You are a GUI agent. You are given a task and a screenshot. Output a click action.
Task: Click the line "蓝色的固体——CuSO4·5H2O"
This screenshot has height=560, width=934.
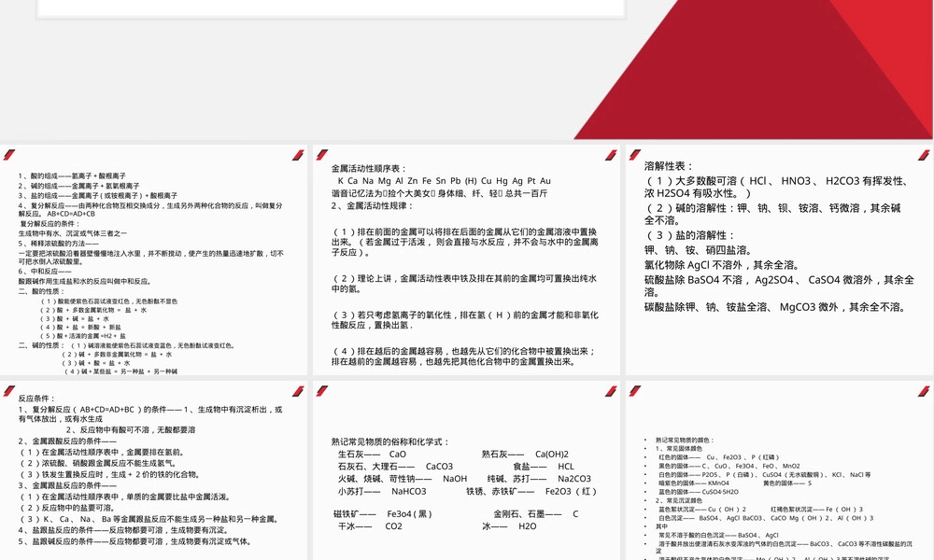coord(698,492)
